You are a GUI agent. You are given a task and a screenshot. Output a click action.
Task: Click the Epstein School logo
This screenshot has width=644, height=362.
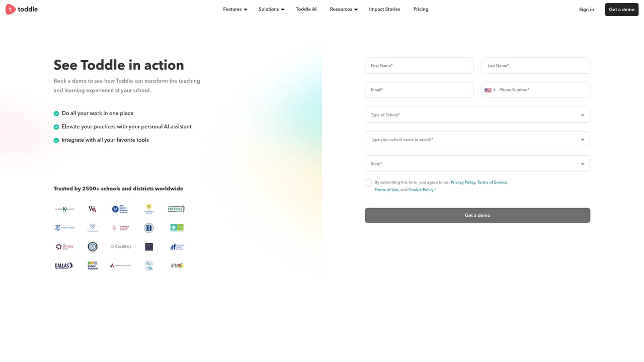point(64,247)
